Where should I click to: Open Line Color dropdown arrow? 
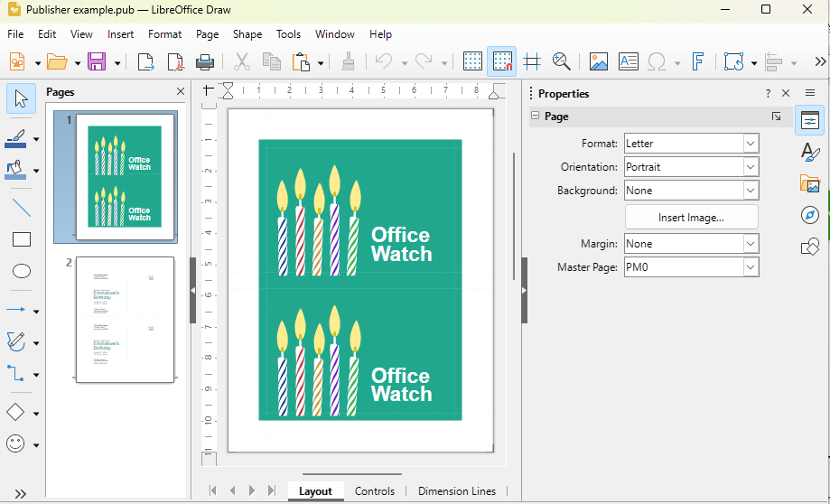pyautogui.click(x=36, y=139)
